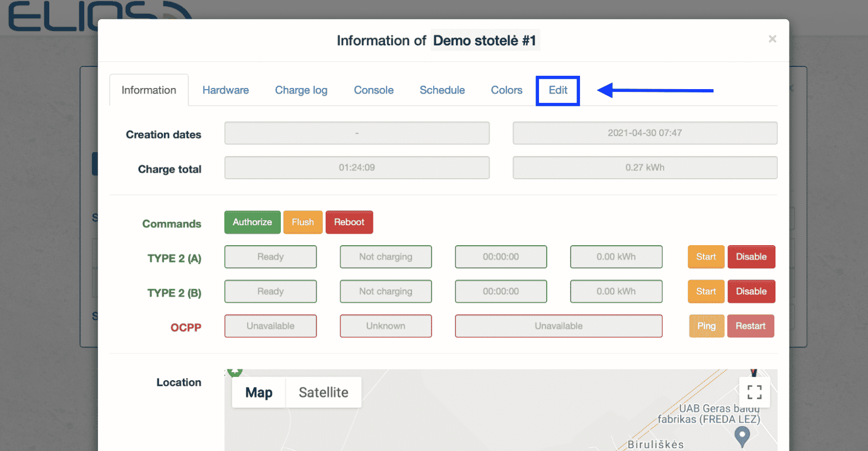
Task: Close the station information dialog
Action: (772, 39)
